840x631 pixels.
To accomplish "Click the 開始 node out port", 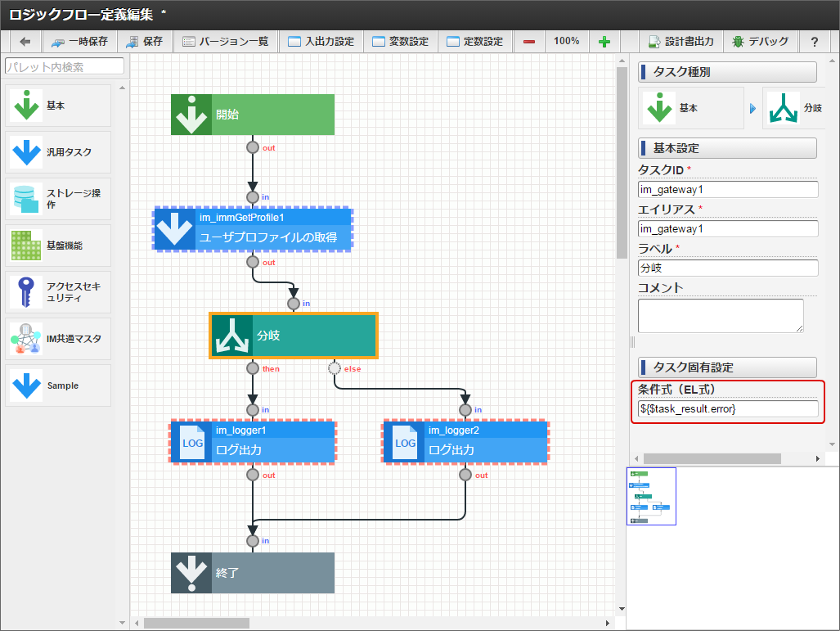I will tap(252, 147).
